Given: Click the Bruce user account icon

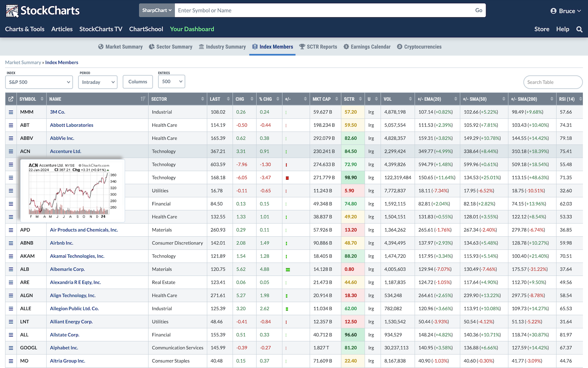Looking at the screenshot, I should pos(553,11).
